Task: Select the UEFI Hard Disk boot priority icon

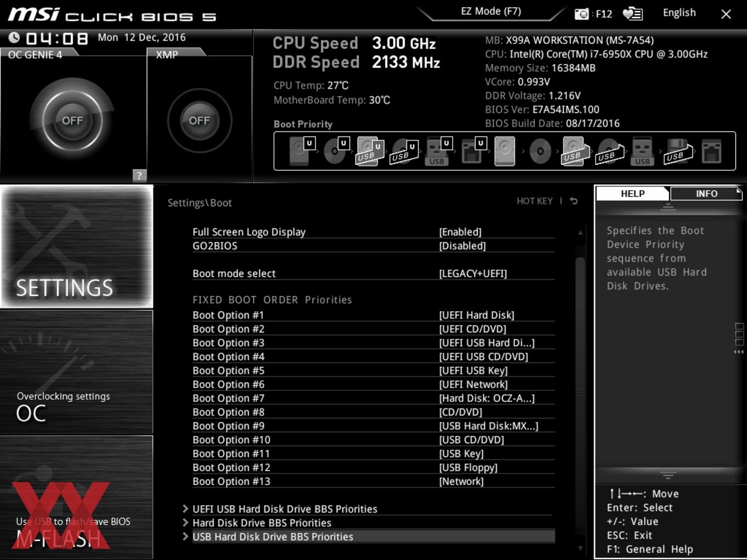Action: (x=301, y=151)
